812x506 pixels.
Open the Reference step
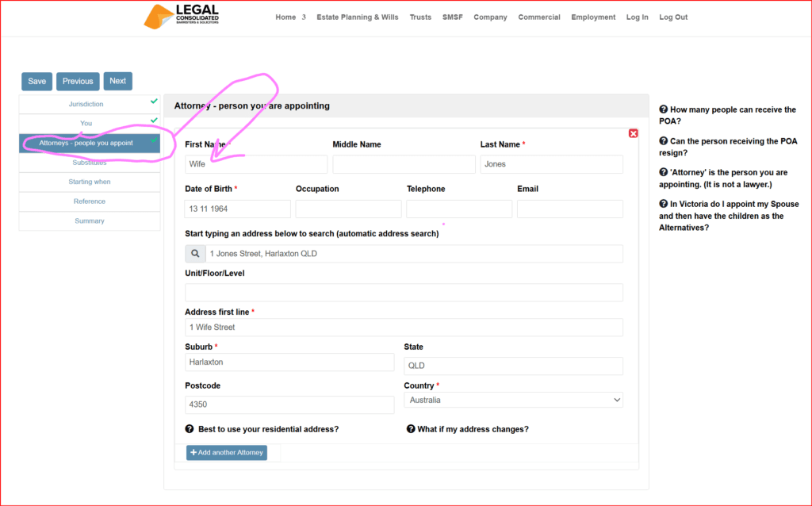coord(89,201)
